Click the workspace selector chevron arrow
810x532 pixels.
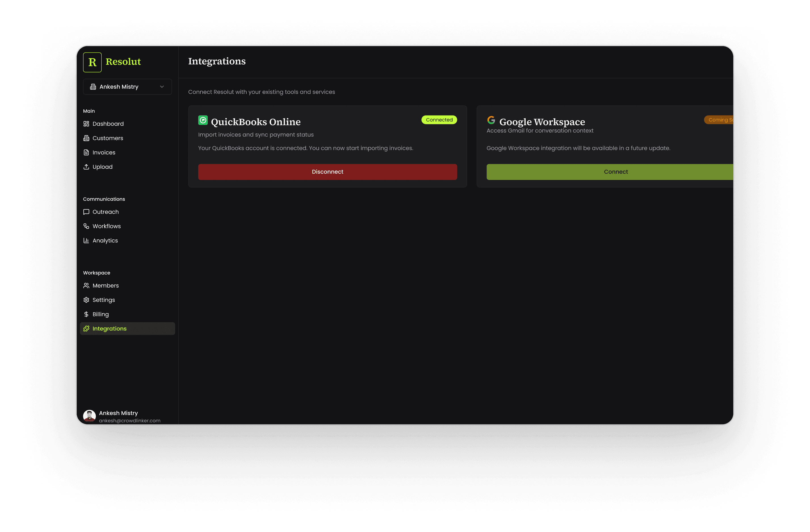pyautogui.click(x=162, y=87)
